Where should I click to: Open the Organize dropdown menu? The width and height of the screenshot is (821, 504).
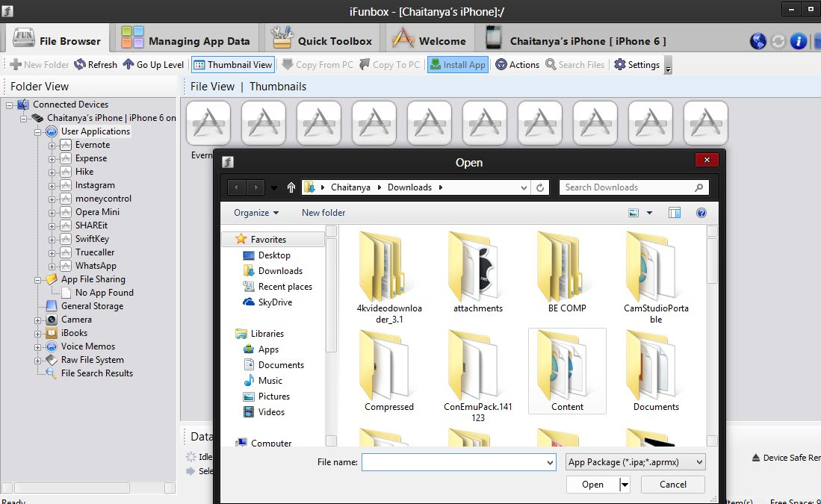pos(256,213)
